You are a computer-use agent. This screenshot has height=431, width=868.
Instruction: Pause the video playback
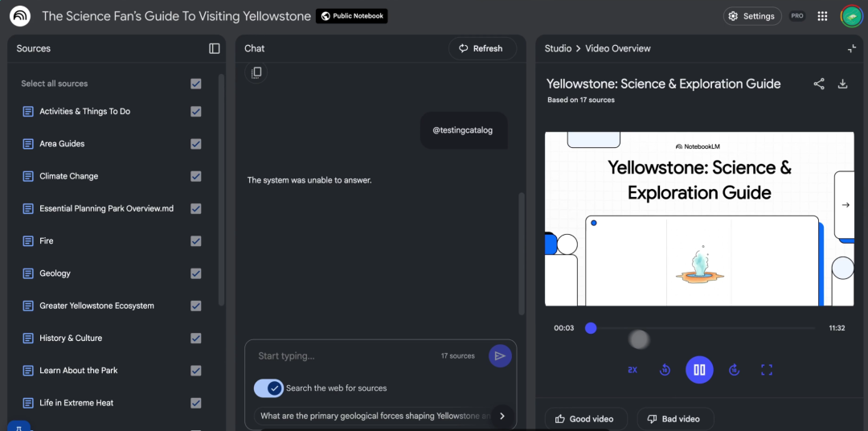tap(699, 370)
